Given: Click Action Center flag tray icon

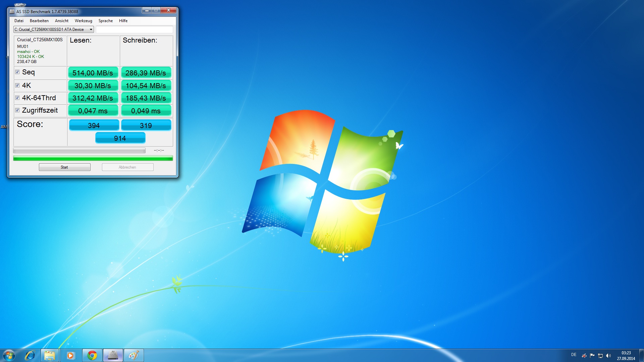Looking at the screenshot, I should click(x=592, y=356).
